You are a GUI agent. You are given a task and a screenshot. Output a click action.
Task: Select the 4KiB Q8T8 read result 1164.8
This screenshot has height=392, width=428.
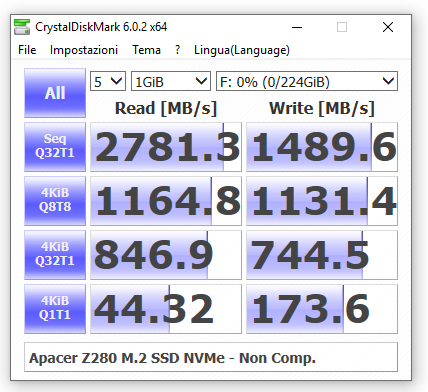(x=166, y=201)
